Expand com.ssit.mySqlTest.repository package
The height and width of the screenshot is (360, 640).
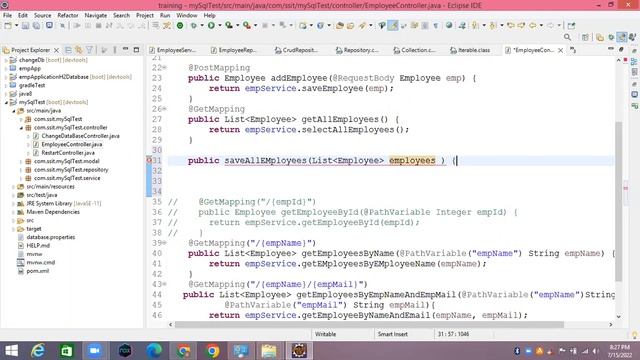click(x=21, y=170)
